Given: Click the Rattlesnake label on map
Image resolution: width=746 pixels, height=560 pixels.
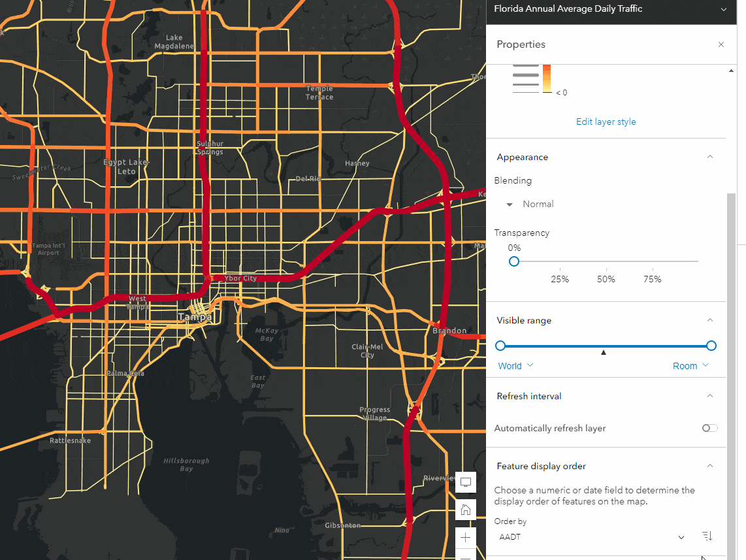Looking at the screenshot, I should (70, 440).
